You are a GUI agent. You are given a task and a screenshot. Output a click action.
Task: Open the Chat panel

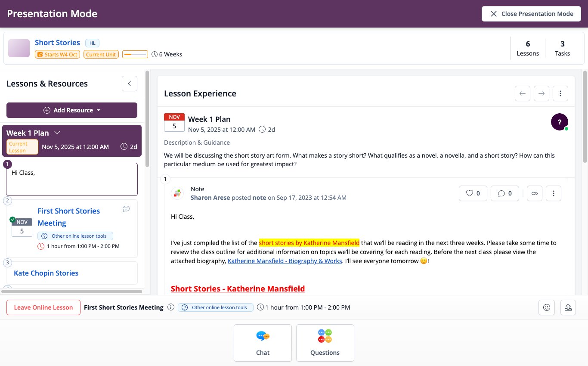coord(263,343)
